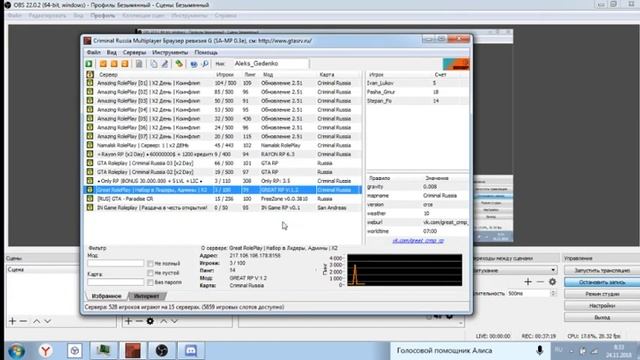Image resolution: width=640 pixels, height=360 pixels.
Task: Click the green Connect icon in SA-MP toolbar
Action: click(x=89, y=64)
